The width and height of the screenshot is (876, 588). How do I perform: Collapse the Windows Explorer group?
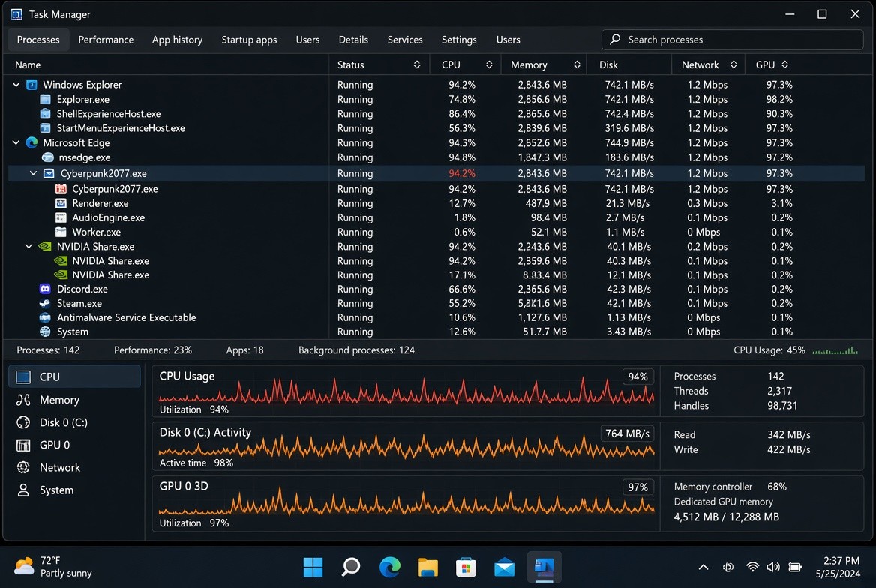point(16,85)
